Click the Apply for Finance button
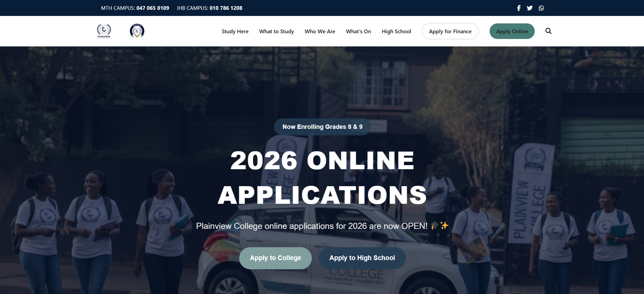Image resolution: width=644 pixels, height=294 pixels. [450, 31]
